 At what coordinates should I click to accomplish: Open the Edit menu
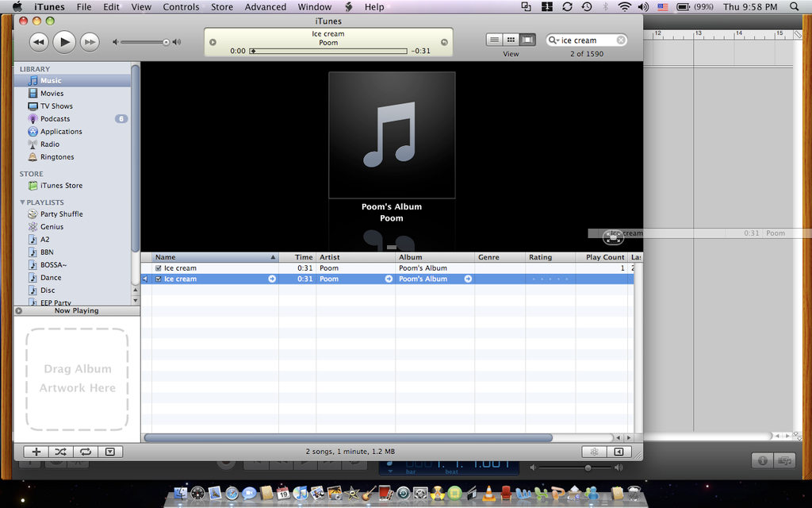[111, 6]
